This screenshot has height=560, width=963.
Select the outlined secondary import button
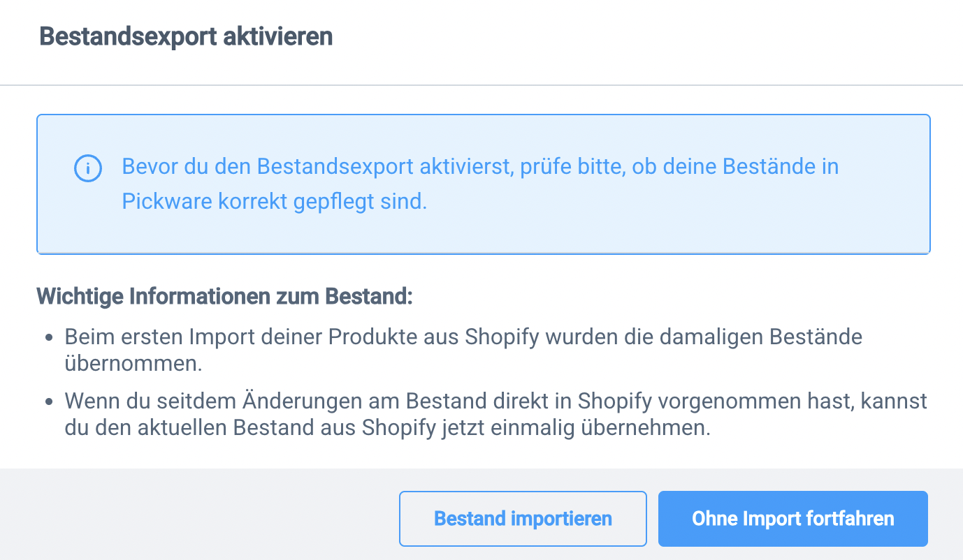(523, 519)
